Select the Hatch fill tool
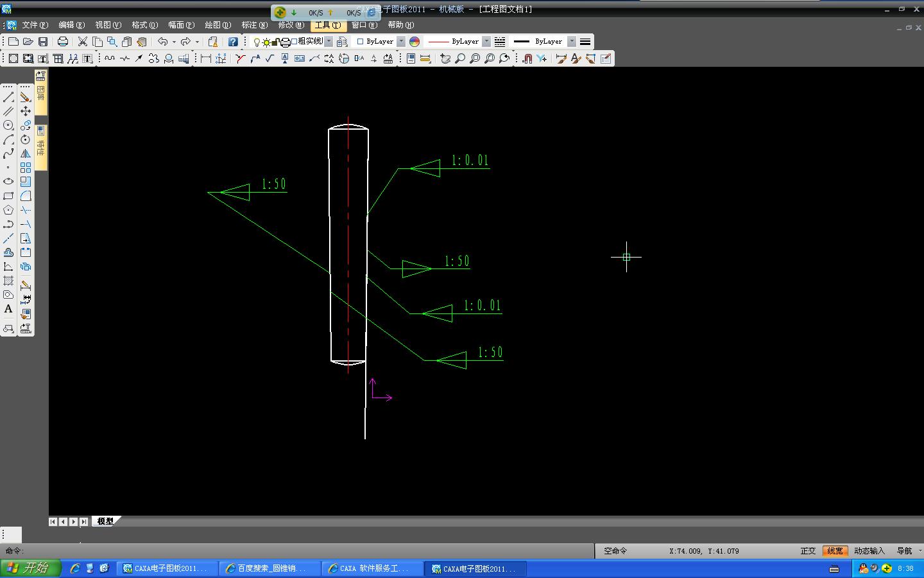The height and width of the screenshot is (578, 924). 8,281
